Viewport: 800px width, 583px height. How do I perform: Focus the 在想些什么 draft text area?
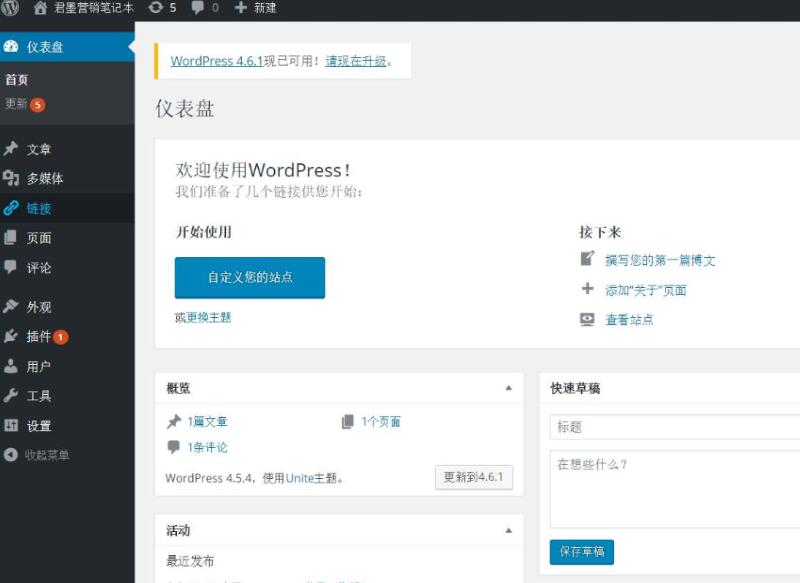coord(675,489)
